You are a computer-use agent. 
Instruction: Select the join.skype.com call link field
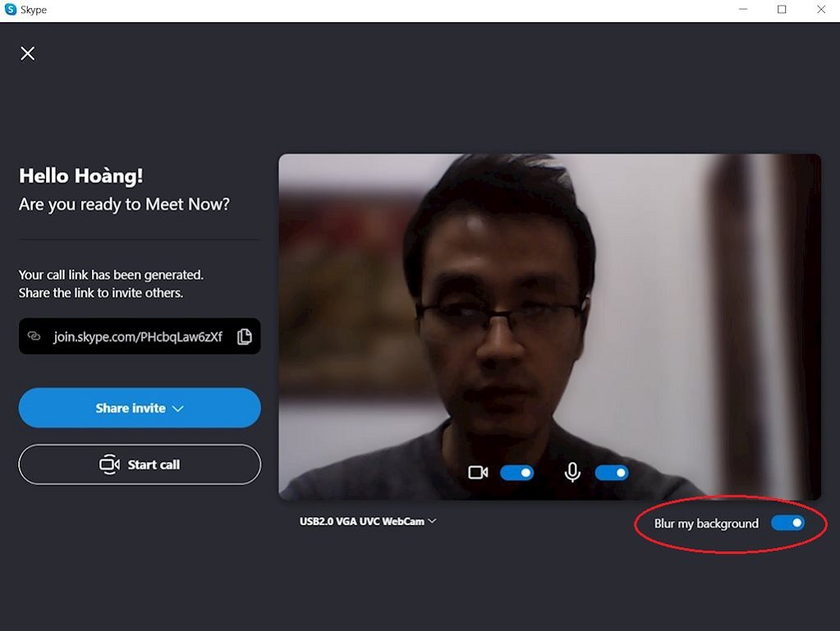pos(137,336)
